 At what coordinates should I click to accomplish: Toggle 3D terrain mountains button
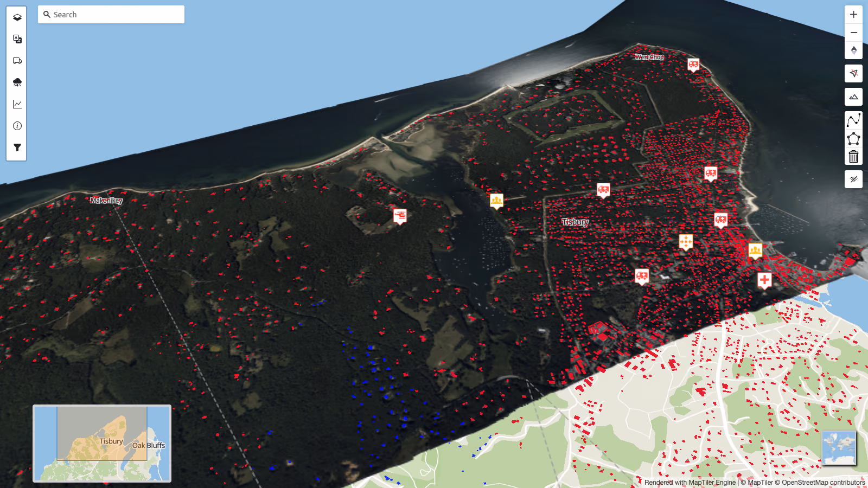(x=854, y=97)
